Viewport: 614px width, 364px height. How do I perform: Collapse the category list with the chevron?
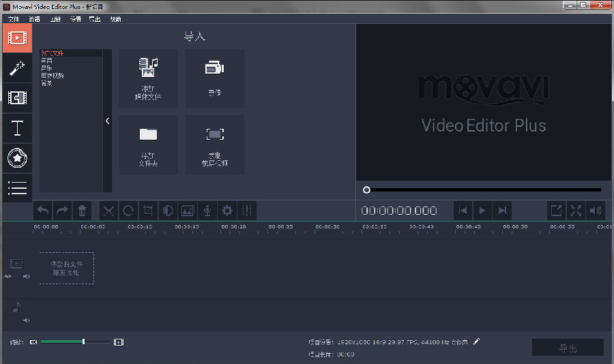(107, 121)
